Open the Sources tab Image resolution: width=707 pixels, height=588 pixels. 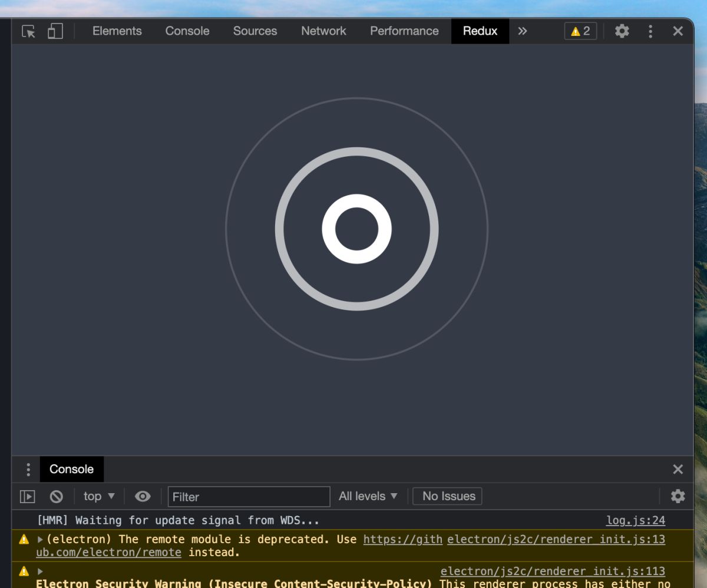255,31
